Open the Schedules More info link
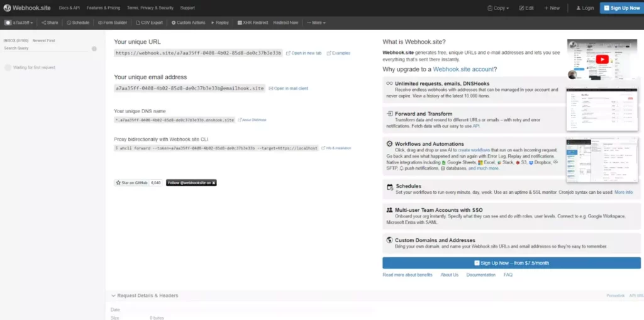This screenshot has height=320, width=644. (x=623, y=192)
